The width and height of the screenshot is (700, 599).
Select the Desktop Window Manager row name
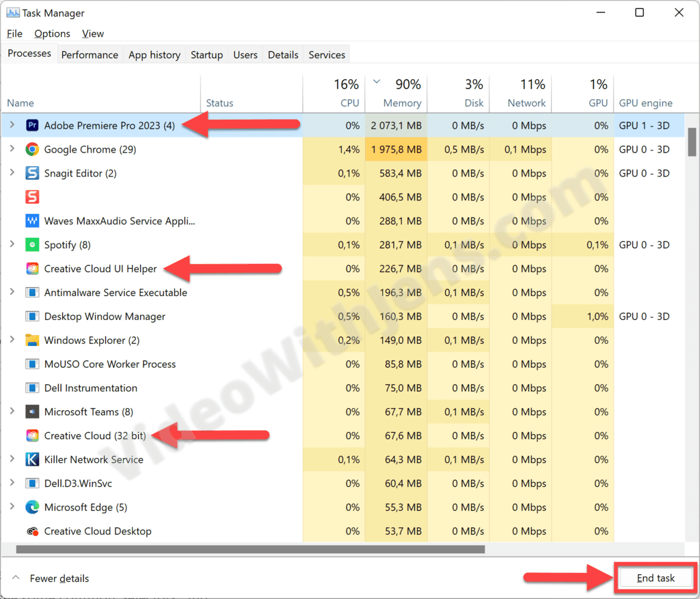tap(105, 317)
